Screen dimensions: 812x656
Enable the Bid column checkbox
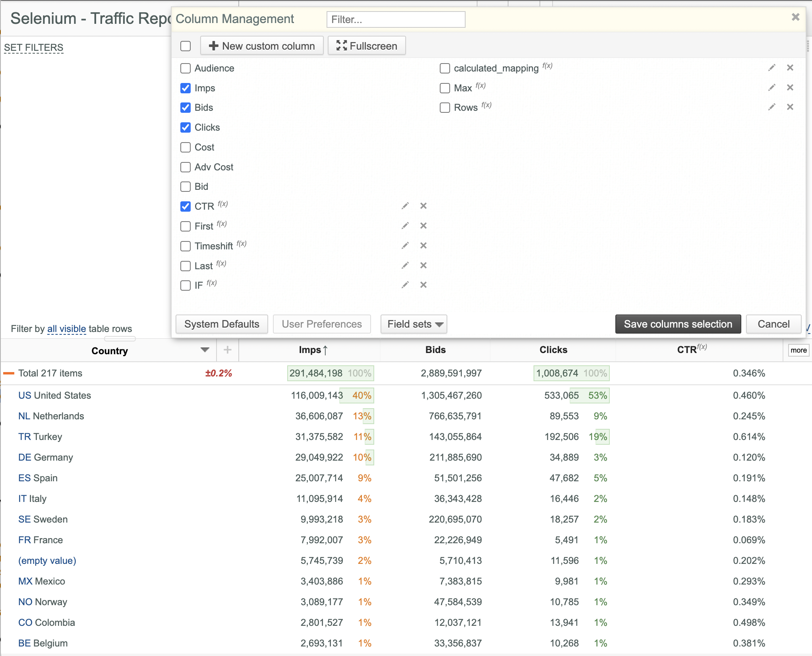pyautogui.click(x=186, y=187)
